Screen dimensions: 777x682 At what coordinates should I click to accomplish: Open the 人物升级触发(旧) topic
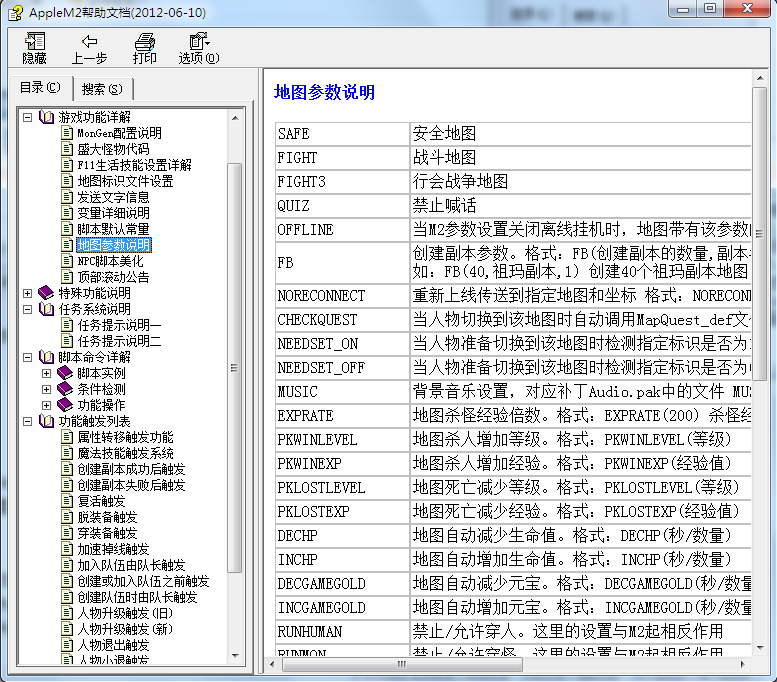125,613
